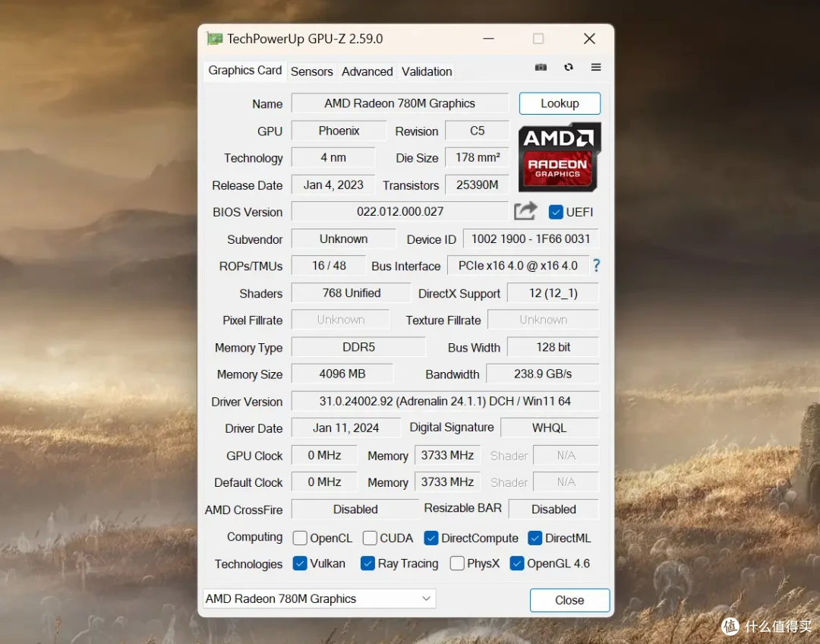The width and height of the screenshot is (820, 644).
Task: Open the AMD Radeon 780M Graphics dropdown
Action: [x=319, y=599]
